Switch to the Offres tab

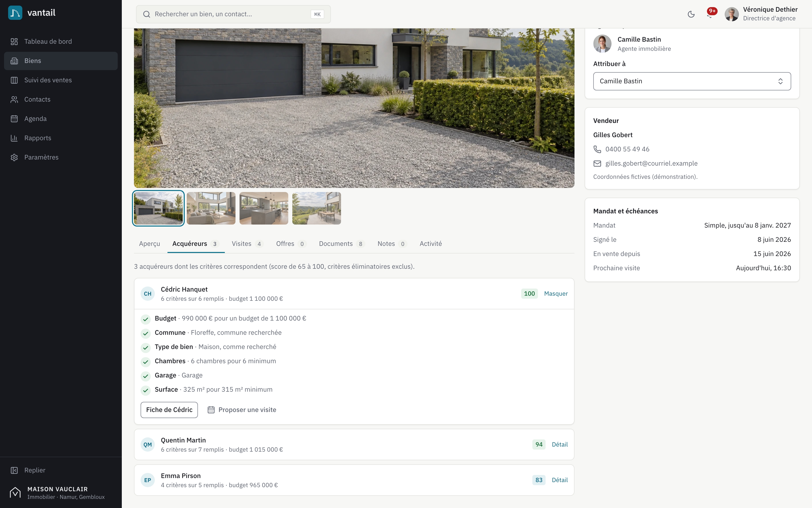coord(291,244)
